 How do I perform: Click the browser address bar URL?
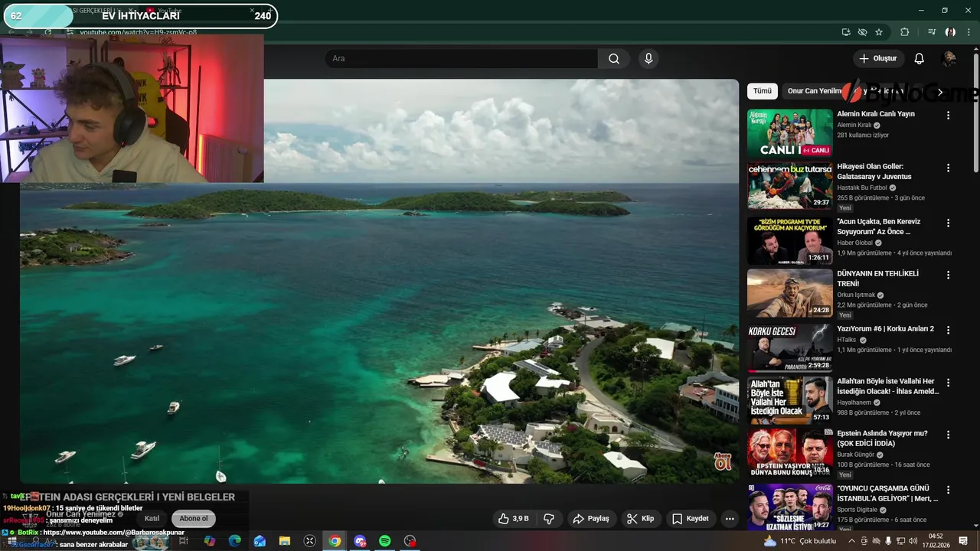tap(139, 32)
